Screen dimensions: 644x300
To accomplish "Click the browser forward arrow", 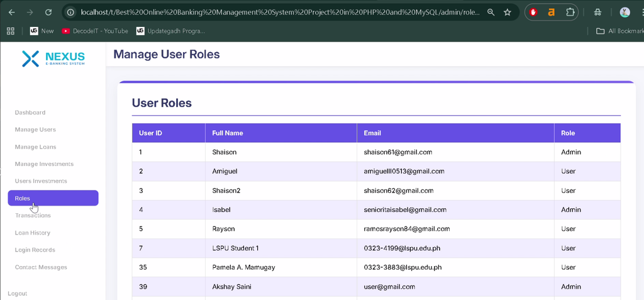I will (x=30, y=13).
